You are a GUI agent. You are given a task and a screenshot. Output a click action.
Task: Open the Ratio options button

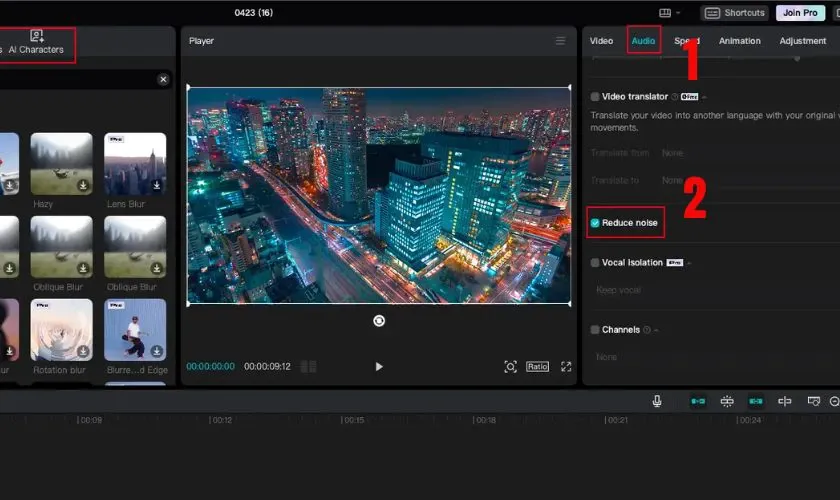click(x=537, y=367)
